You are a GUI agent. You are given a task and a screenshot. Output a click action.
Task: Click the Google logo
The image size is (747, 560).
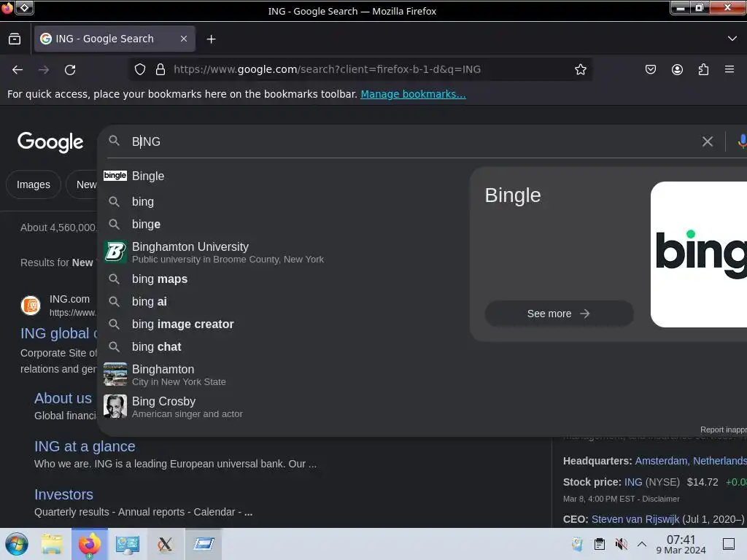point(50,142)
